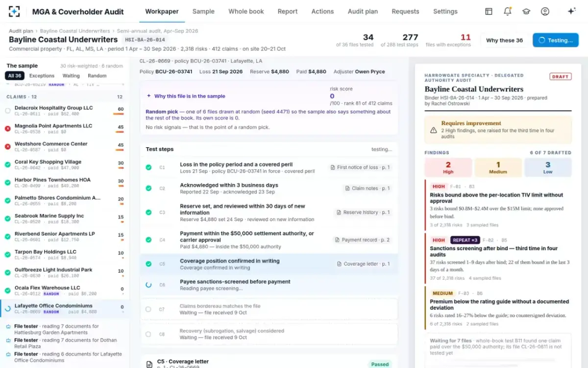Click the passed check icon for Coral Key Shopping Village
The height and width of the screenshot is (368, 588).
8,164
